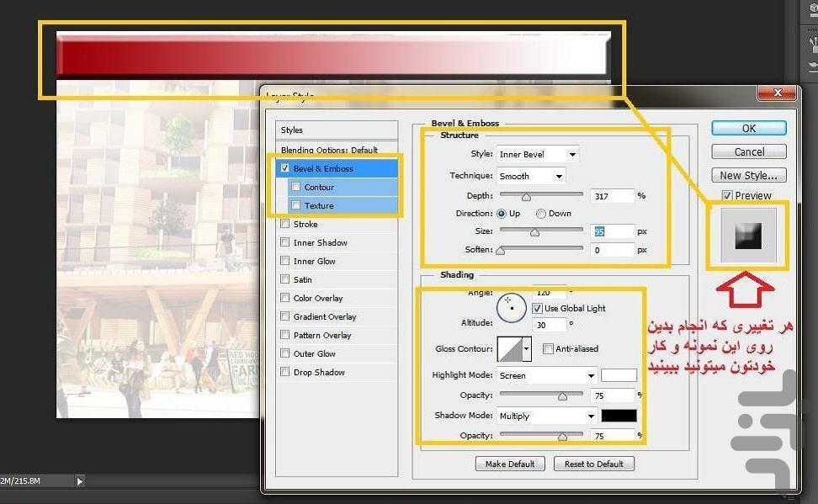Disable the Bevel & Emboss checkbox
Screen dimensions: 818x504
coord(285,168)
